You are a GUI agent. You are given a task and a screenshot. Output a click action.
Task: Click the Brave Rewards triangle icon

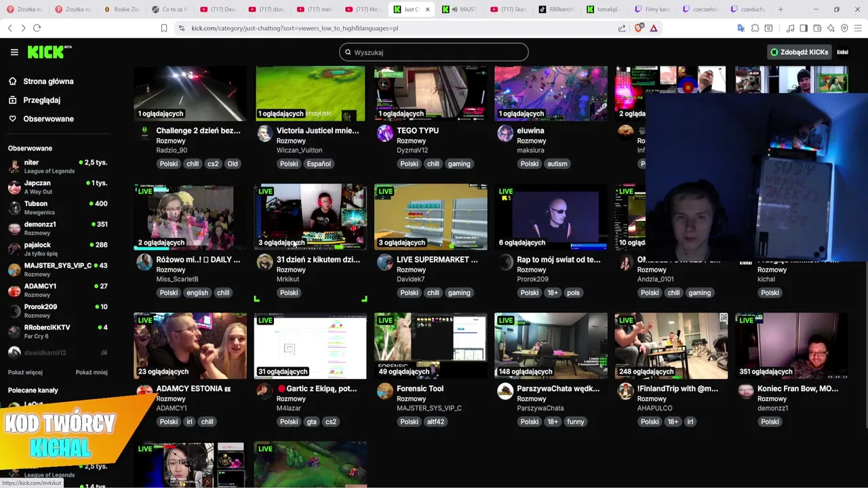click(x=654, y=28)
